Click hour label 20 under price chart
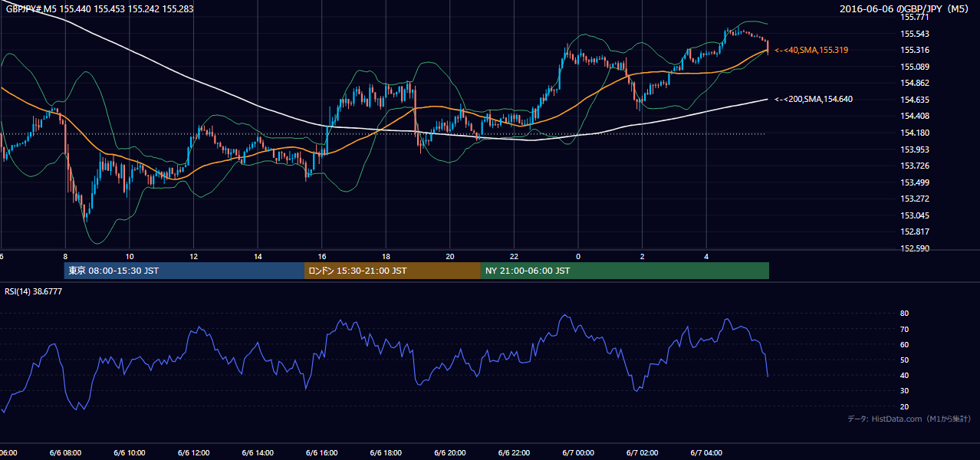This screenshot has width=980, height=460. (449, 257)
